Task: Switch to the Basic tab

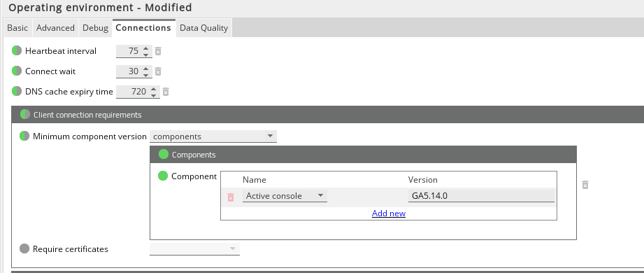Action: click(x=17, y=28)
